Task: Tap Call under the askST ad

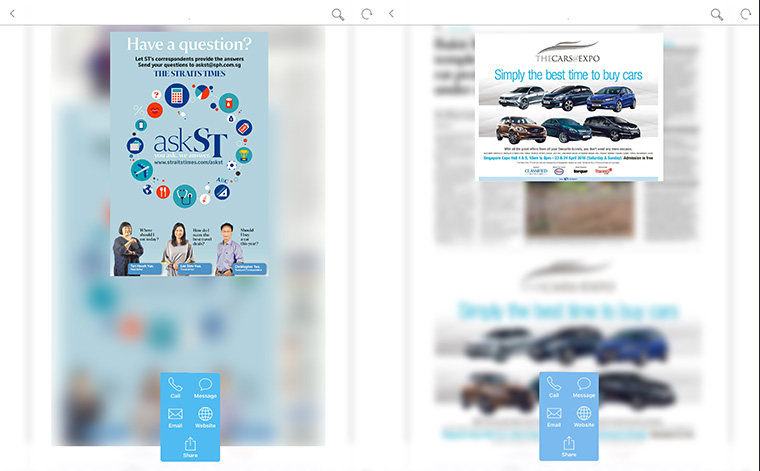Action: pyautogui.click(x=175, y=388)
